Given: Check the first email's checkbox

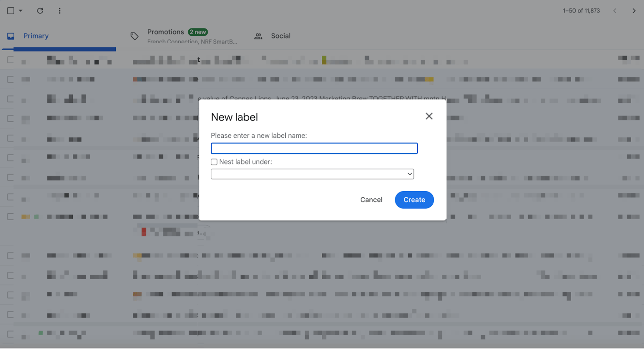Looking at the screenshot, I should click(x=9, y=59).
